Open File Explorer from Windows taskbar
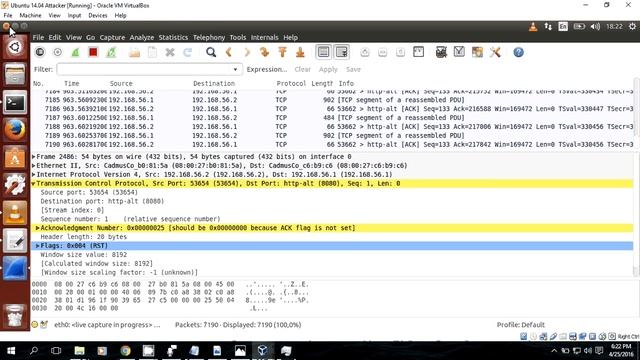The height and width of the screenshot is (360, 640). pos(79,351)
